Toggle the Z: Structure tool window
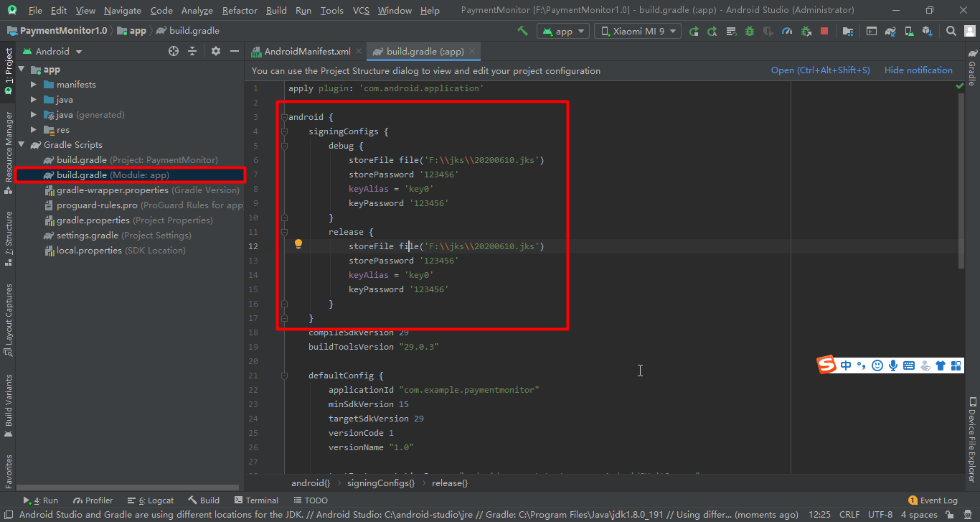Screen dimensions: 980x522 point(8,238)
